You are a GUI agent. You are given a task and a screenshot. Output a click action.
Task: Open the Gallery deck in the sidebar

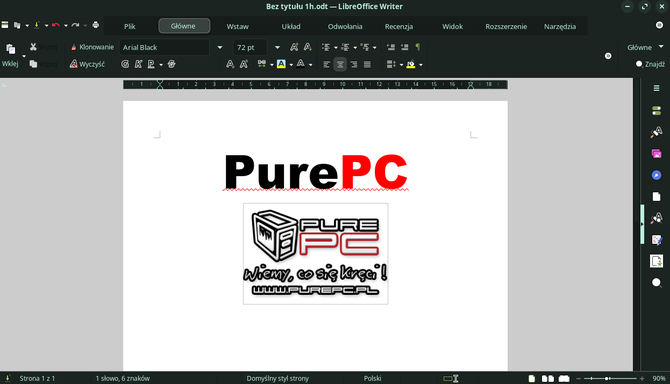pos(656,153)
